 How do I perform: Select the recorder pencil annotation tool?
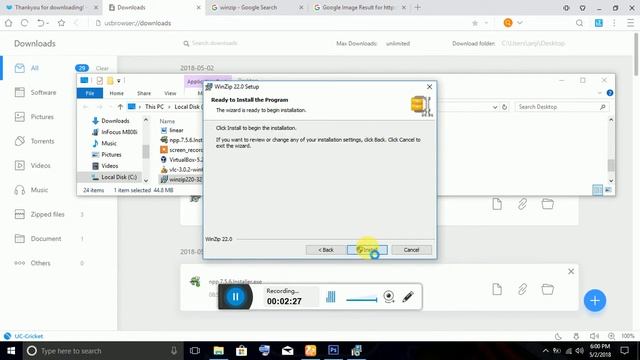[408, 297]
